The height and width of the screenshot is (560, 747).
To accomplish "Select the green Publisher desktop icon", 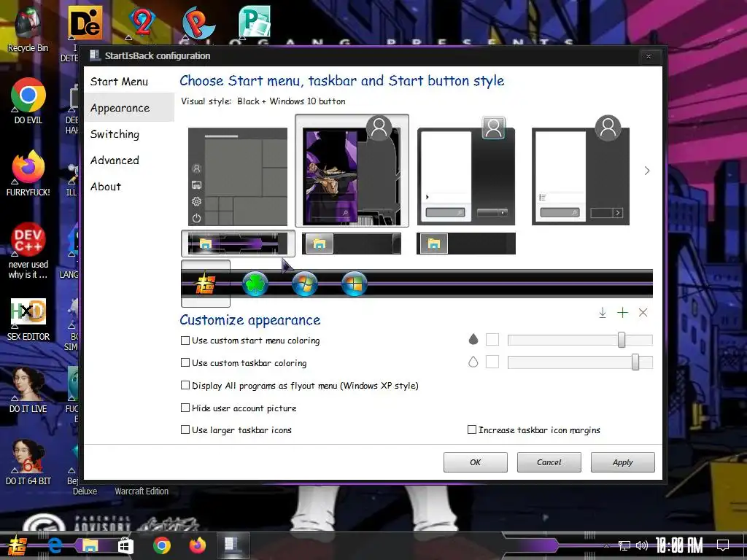I will (255, 21).
